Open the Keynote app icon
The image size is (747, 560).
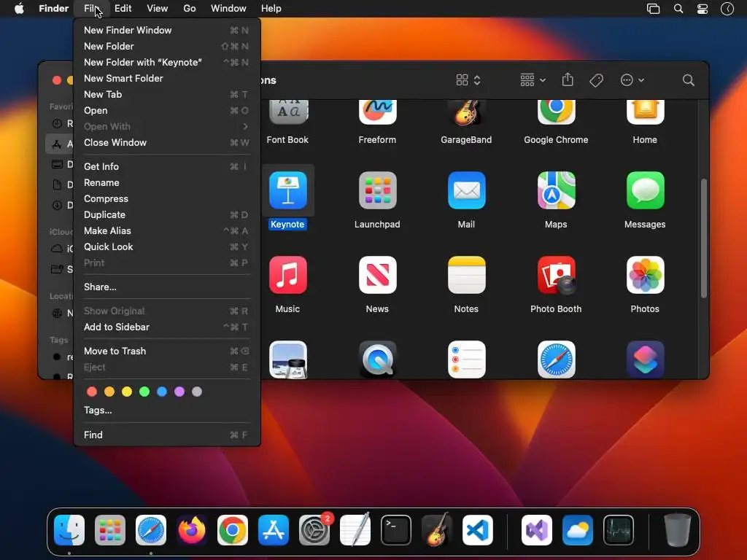tap(287, 190)
